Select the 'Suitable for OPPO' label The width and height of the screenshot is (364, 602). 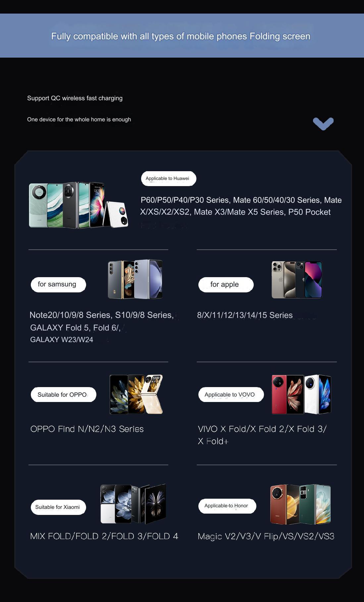[64, 395]
